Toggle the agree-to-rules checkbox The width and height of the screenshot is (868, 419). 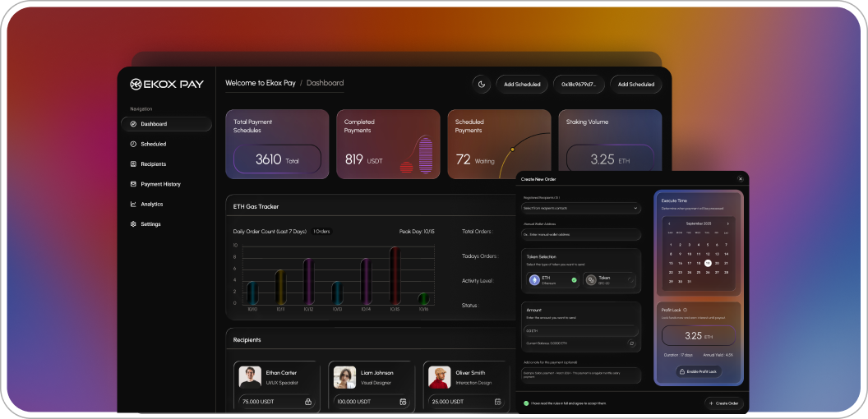pos(526,403)
